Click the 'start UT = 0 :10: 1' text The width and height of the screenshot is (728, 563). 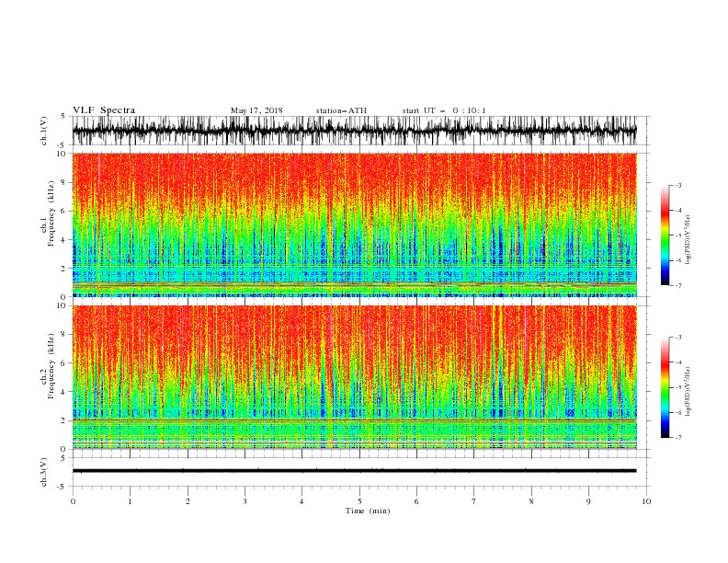444,110
